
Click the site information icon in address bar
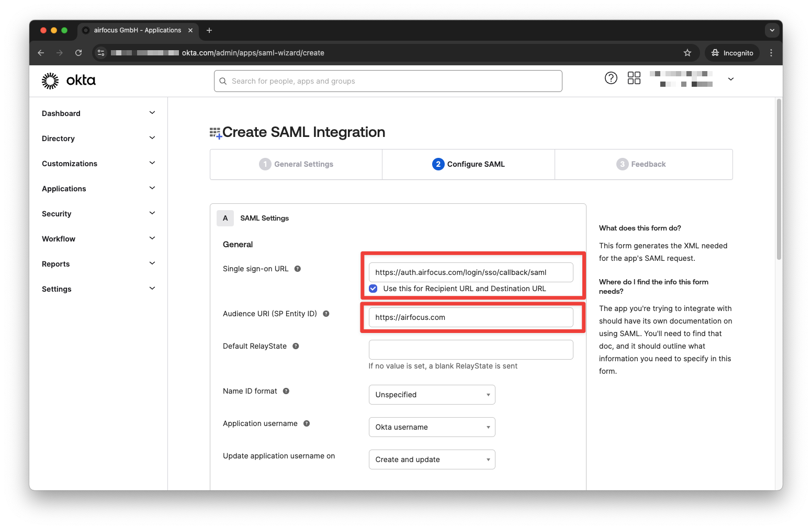coord(101,53)
